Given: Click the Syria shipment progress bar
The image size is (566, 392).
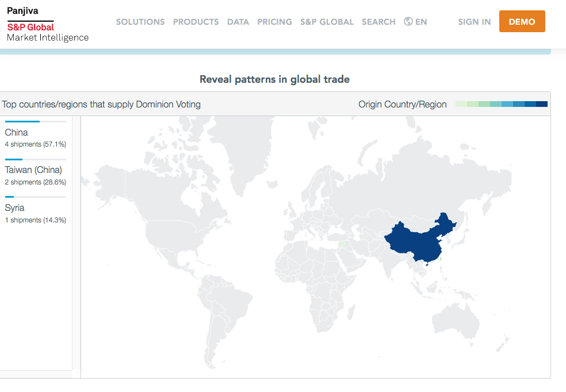Looking at the screenshot, I should click(36, 197).
